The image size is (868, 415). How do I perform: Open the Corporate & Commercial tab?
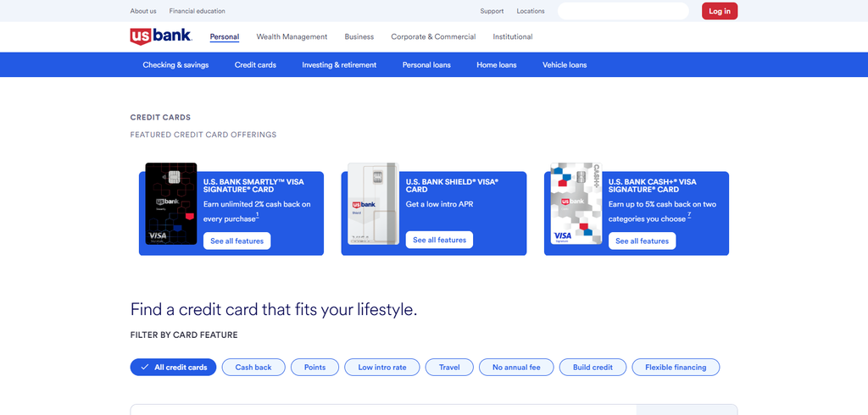tap(433, 37)
